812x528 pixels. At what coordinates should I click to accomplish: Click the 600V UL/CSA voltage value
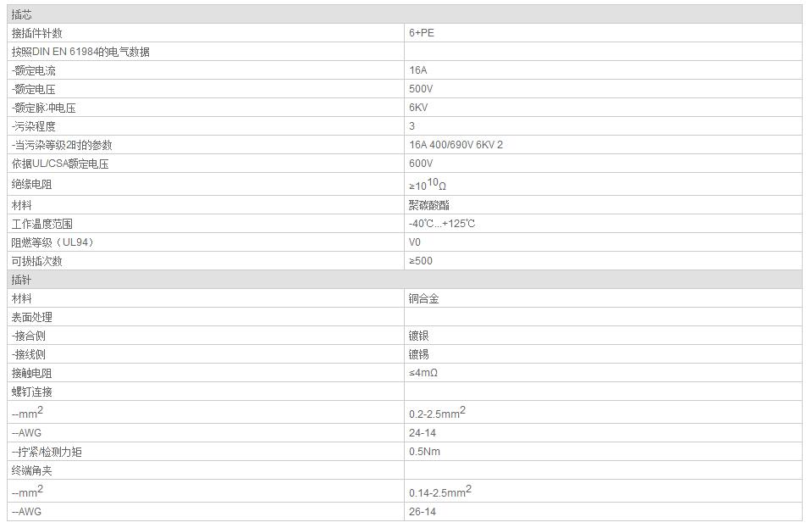[421, 164]
